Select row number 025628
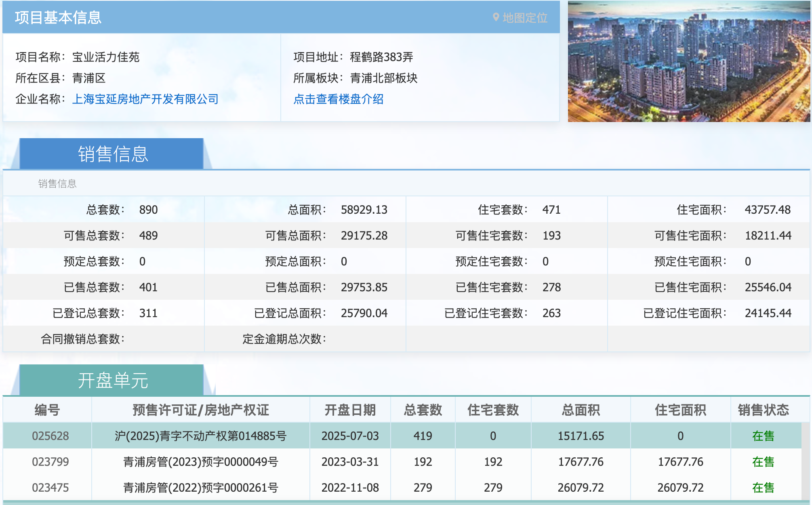The width and height of the screenshot is (812, 505). (50, 436)
